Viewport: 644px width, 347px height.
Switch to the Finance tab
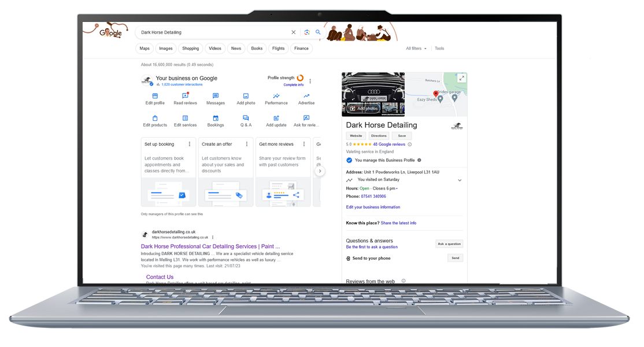click(301, 49)
